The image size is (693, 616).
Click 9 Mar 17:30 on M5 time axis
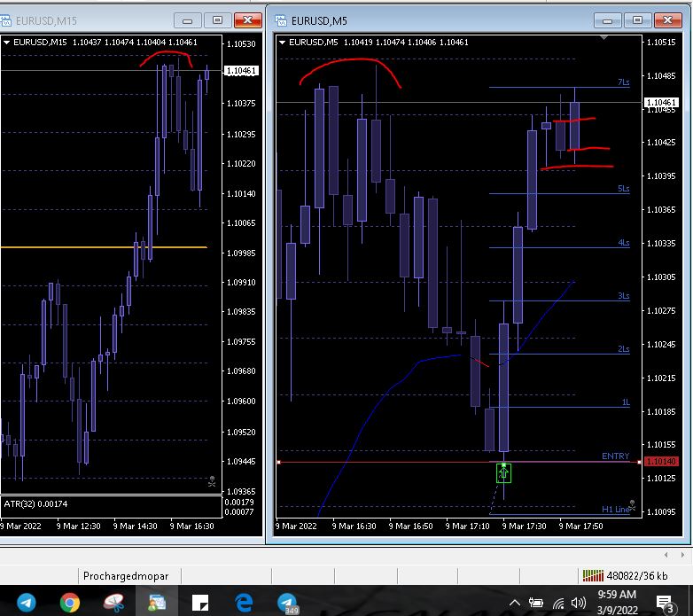524,526
